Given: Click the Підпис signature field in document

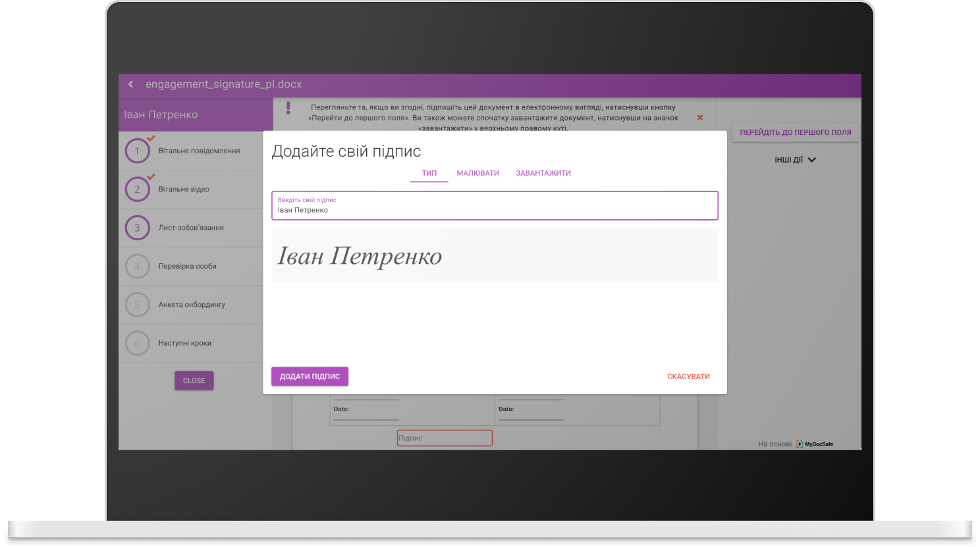Looking at the screenshot, I should (x=445, y=437).
